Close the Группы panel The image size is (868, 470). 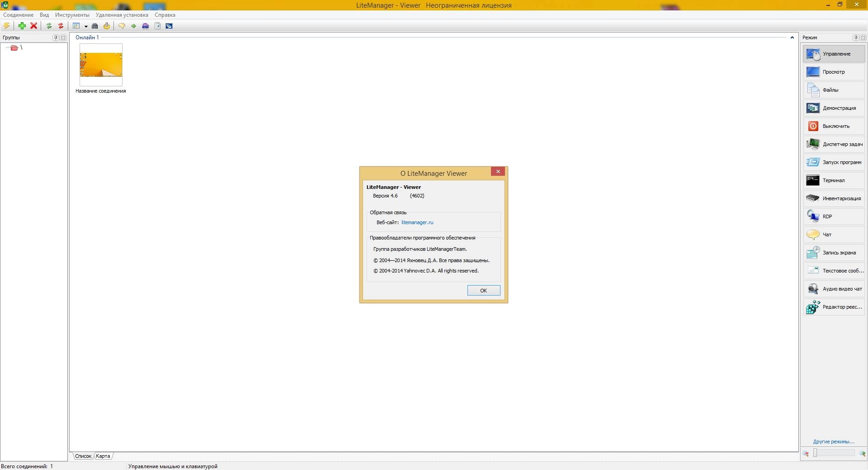pyautogui.click(x=63, y=38)
